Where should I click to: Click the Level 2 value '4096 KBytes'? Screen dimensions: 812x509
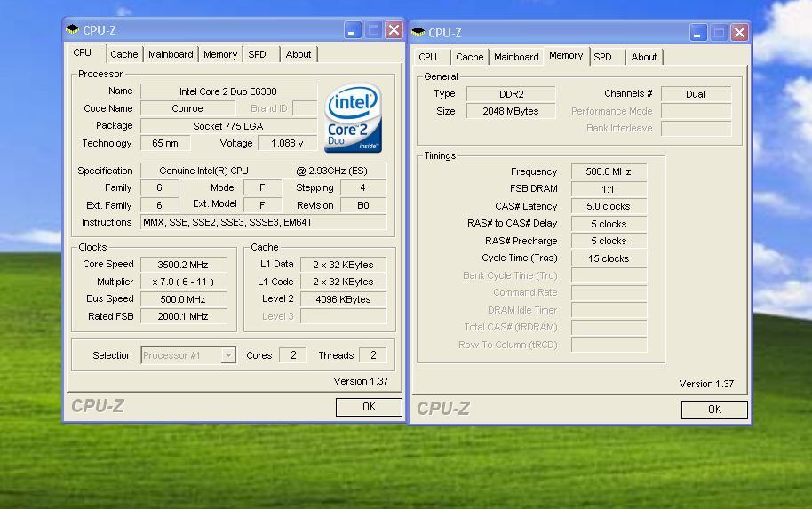coord(343,299)
